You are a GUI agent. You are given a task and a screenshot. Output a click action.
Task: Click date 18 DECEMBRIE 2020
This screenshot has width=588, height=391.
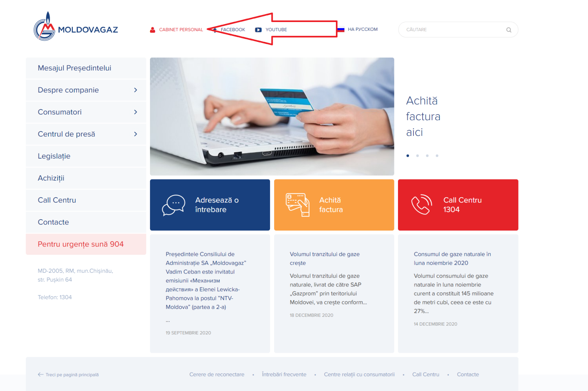click(x=311, y=315)
